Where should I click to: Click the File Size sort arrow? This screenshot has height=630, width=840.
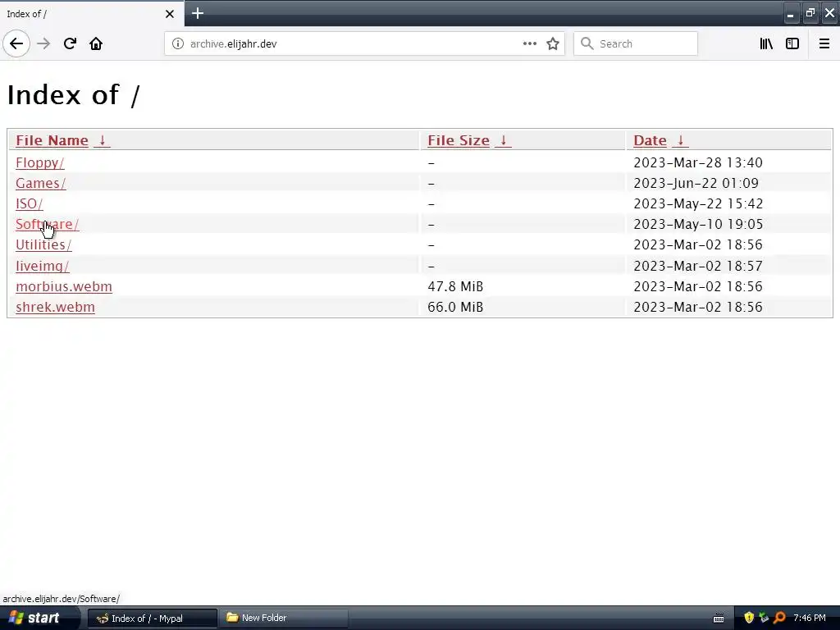(503, 140)
